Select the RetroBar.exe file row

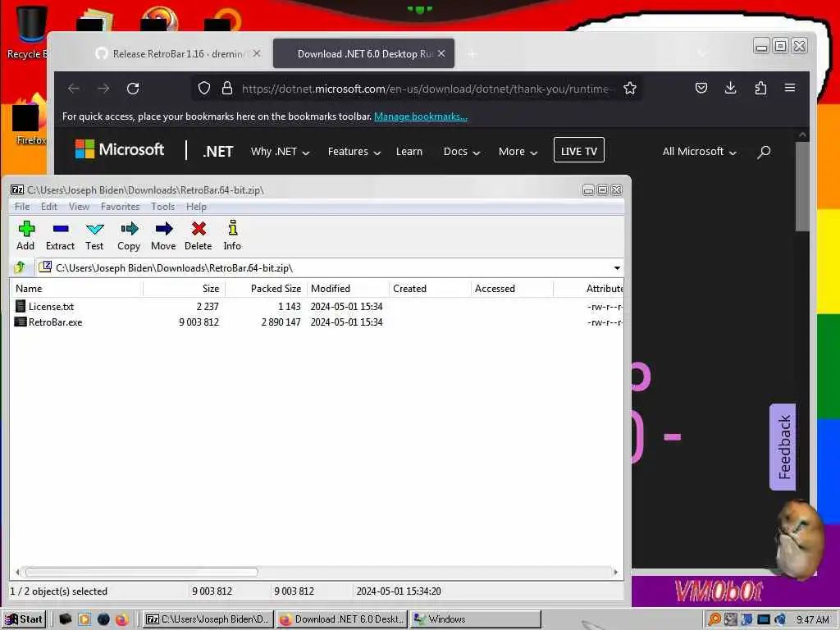(317, 322)
